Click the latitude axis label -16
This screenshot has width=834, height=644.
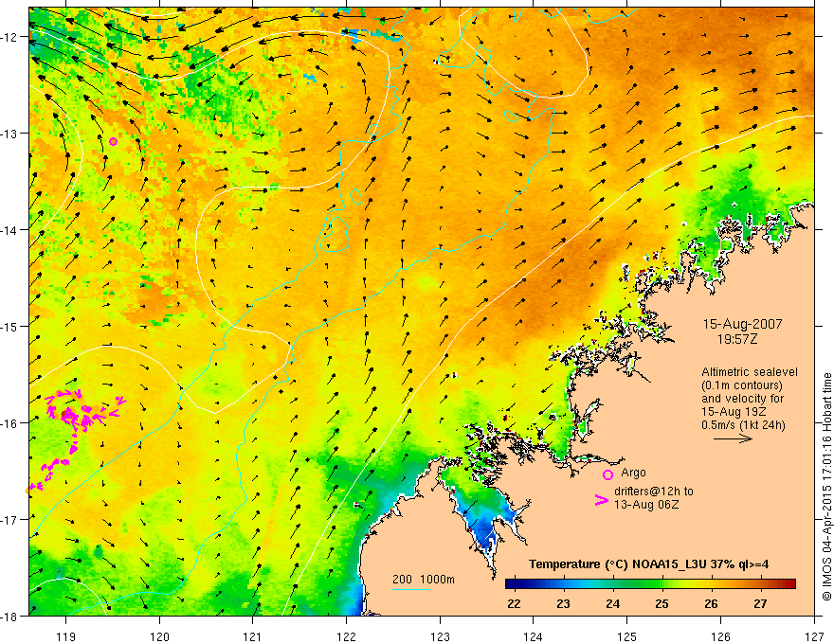point(9,423)
